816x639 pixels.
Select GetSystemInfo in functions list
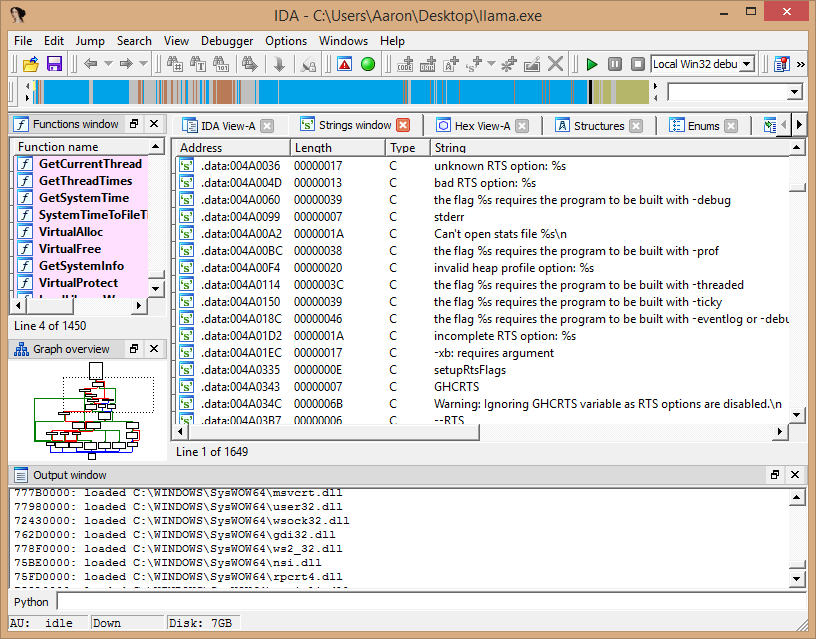tap(81, 266)
